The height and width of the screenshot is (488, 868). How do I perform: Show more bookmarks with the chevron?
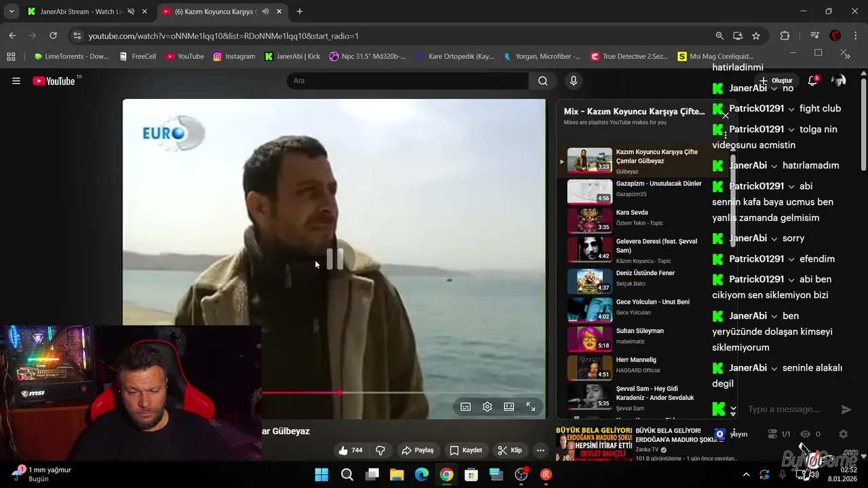click(x=847, y=56)
